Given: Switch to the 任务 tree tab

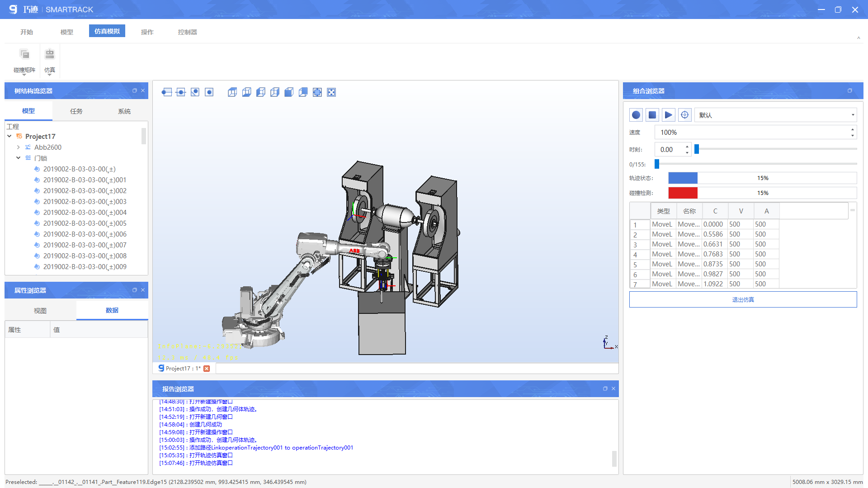Looking at the screenshot, I should pos(76,111).
